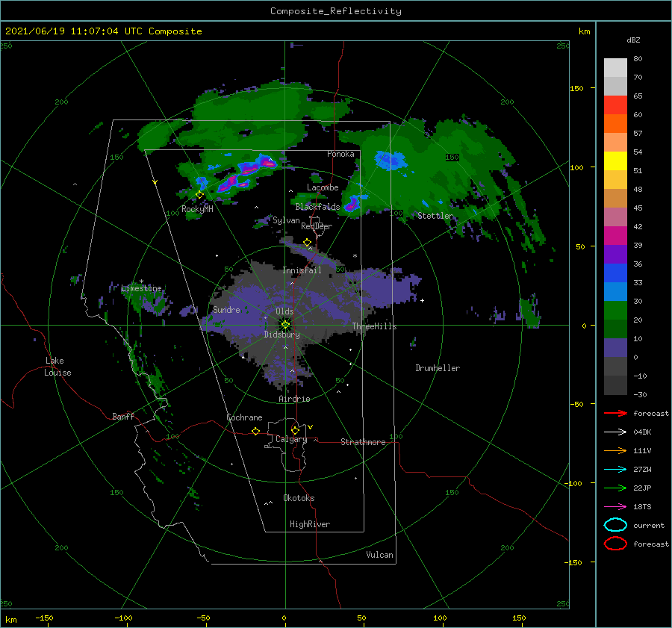Click the Calgary city label
The height and width of the screenshot is (628, 672).
click(x=291, y=439)
